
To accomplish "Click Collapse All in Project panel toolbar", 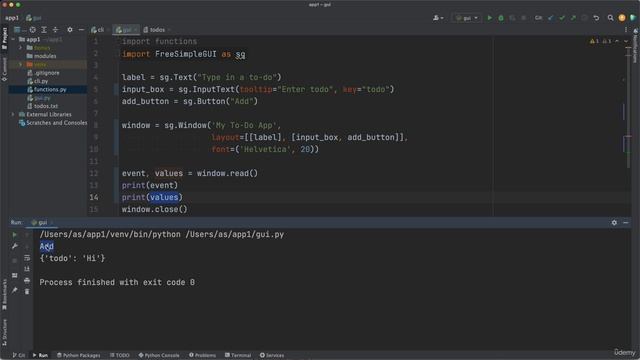I will pyautogui.click(x=55, y=30).
